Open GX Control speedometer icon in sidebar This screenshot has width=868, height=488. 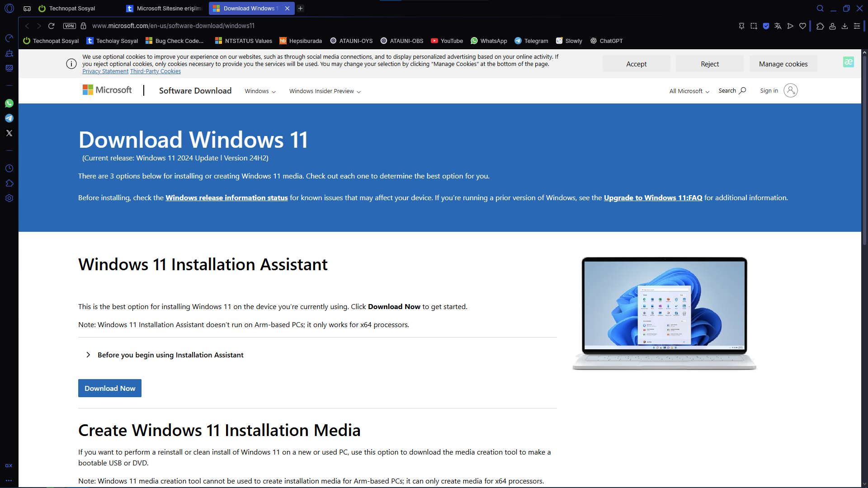pos(9,38)
